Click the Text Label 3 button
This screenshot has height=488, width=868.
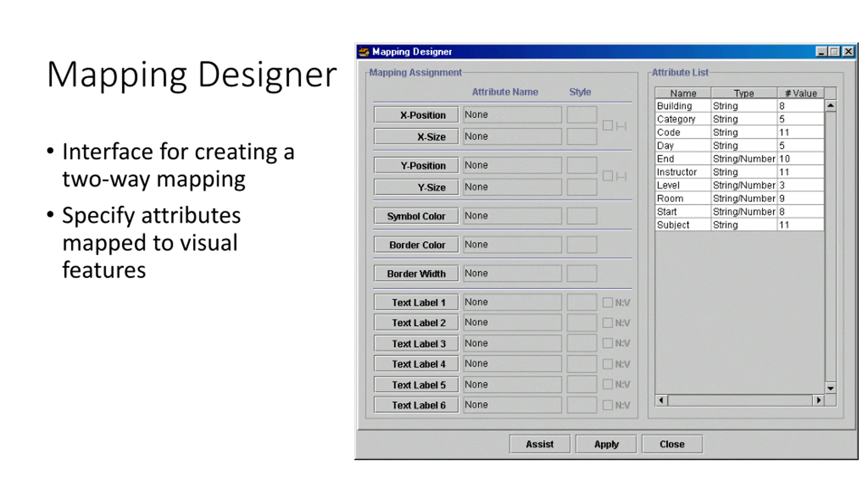(416, 343)
